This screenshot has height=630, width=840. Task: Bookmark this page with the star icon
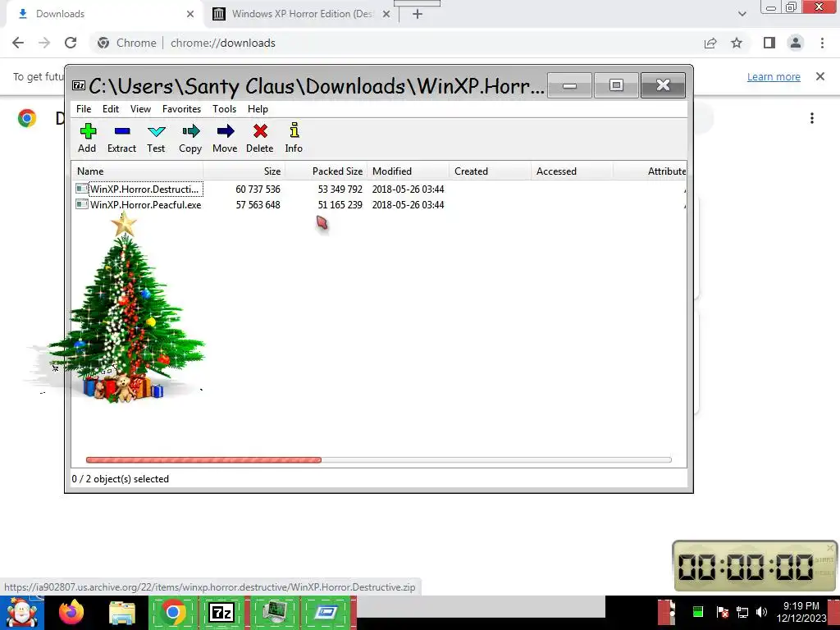[737, 43]
